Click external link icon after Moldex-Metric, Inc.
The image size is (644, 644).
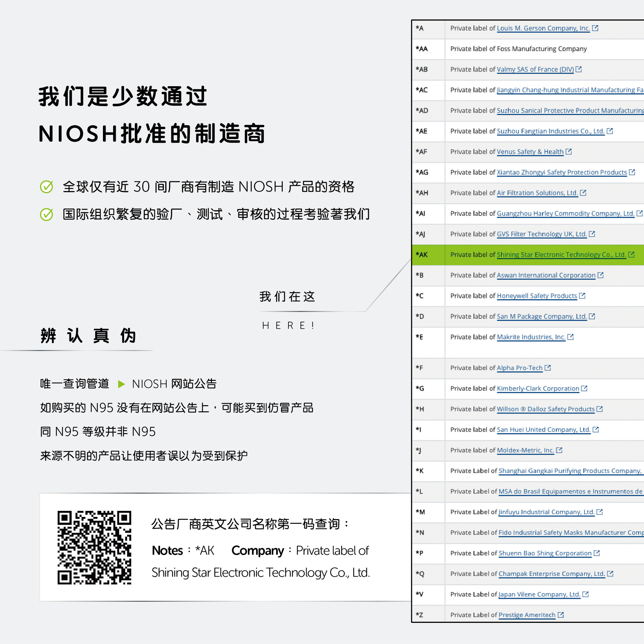pyautogui.click(x=559, y=450)
